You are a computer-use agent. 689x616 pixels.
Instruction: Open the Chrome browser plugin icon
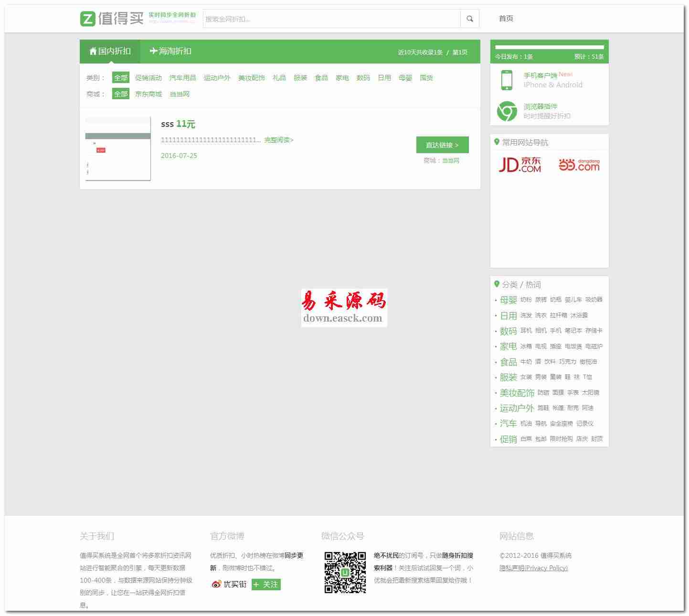pyautogui.click(x=507, y=111)
